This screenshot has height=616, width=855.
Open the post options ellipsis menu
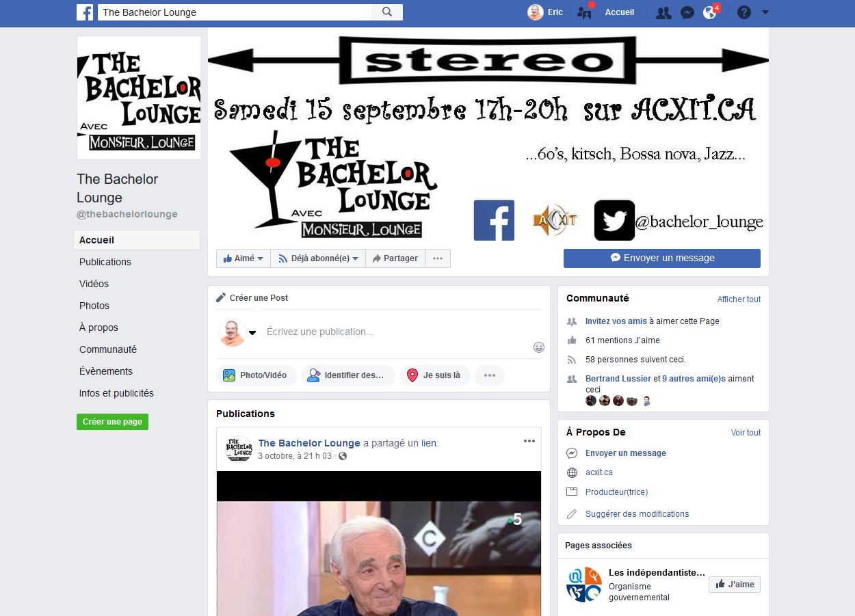[529, 442]
